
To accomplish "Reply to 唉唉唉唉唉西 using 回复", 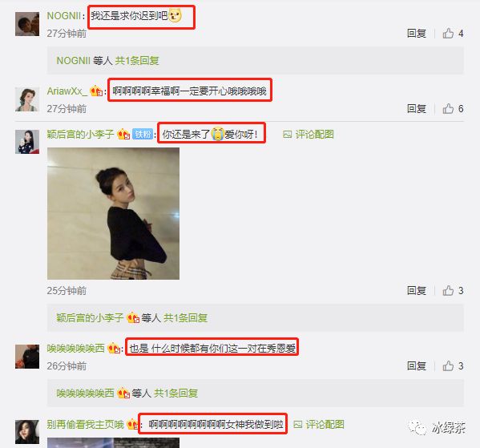I will click(417, 365).
